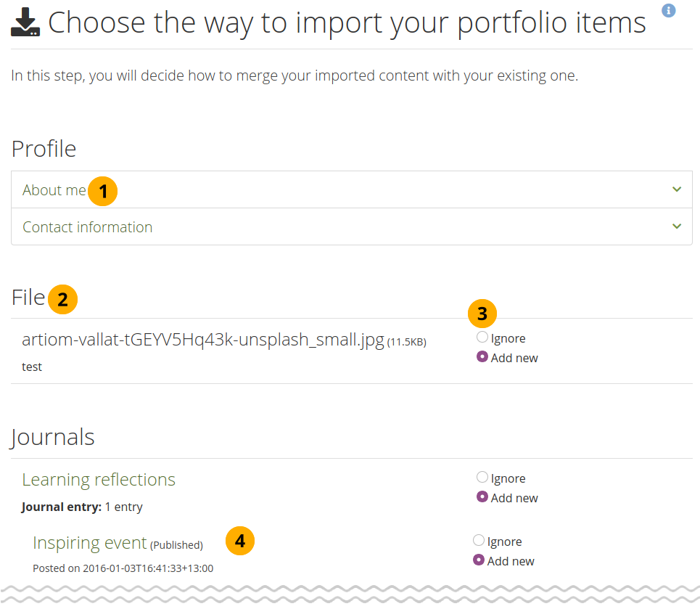Click the artiom-vallat jpg file name

click(x=203, y=340)
